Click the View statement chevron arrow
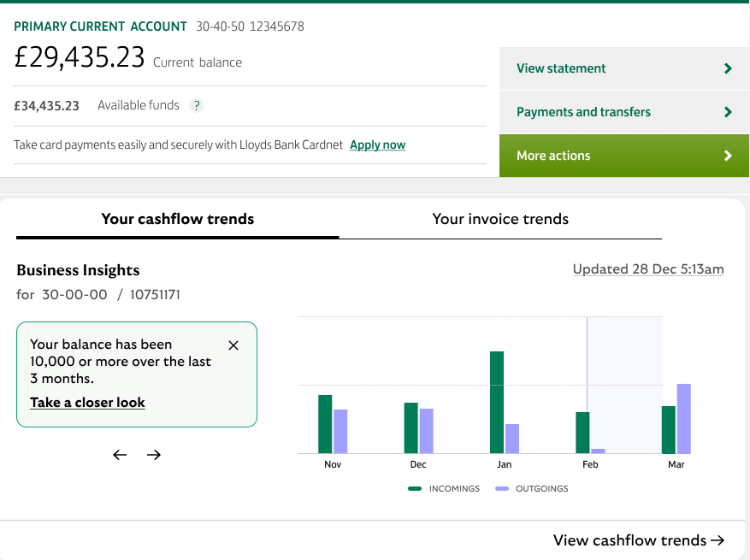 (728, 68)
